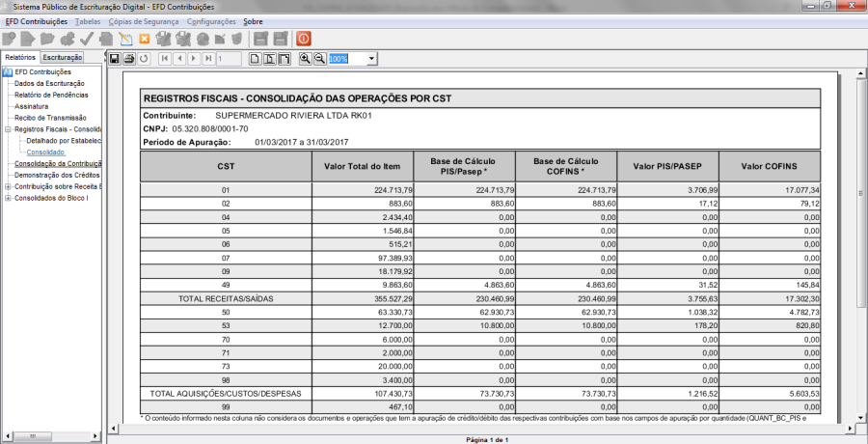Screen dimensions: 868x444
Task: Refresh the report with the circular arrow
Action: click(x=144, y=58)
